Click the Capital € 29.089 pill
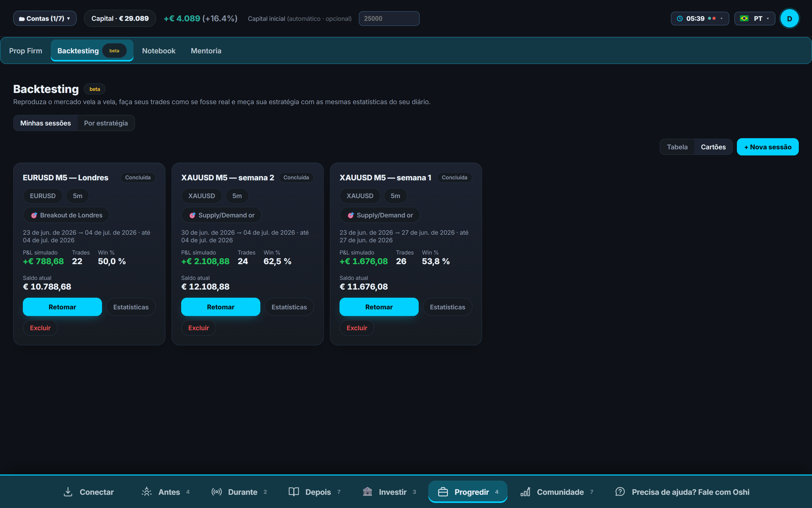812x508 pixels. point(120,19)
